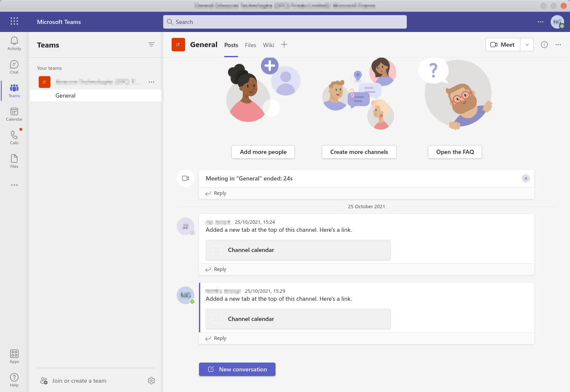Click the New conversation button
Image resolution: width=570 pixels, height=392 pixels.
coord(237,369)
